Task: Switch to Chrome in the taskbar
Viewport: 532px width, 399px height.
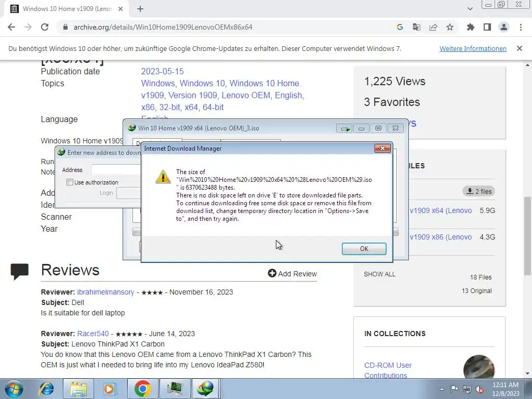Action: click(142, 389)
